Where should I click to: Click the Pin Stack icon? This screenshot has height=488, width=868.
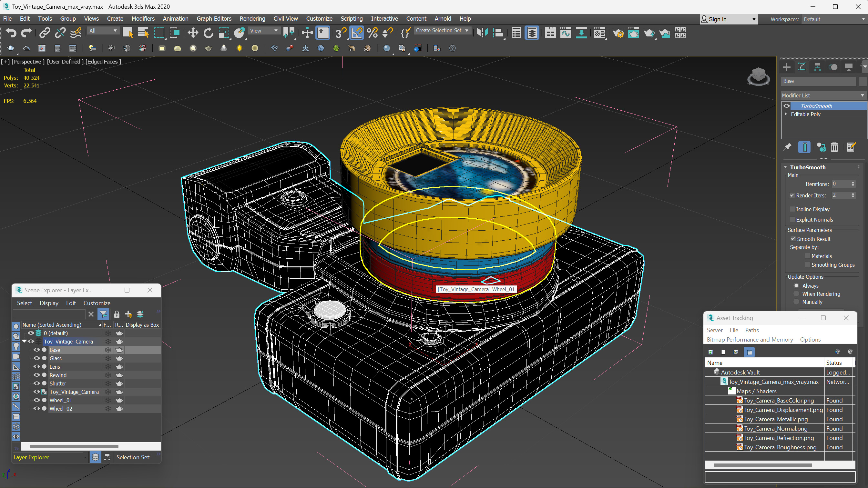pyautogui.click(x=787, y=147)
